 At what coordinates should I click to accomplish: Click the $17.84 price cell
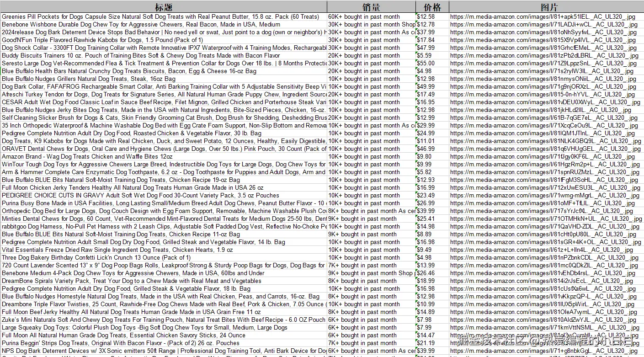[x=432, y=40]
